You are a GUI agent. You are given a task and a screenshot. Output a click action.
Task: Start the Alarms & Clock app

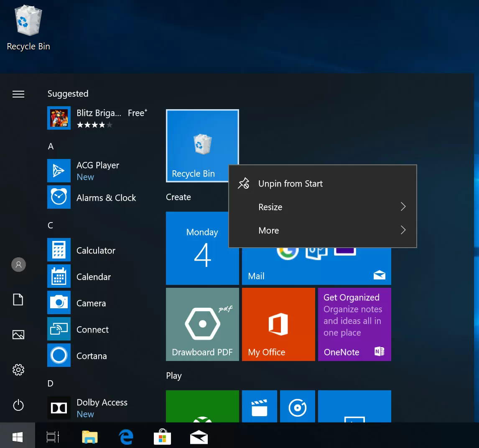[106, 198]
